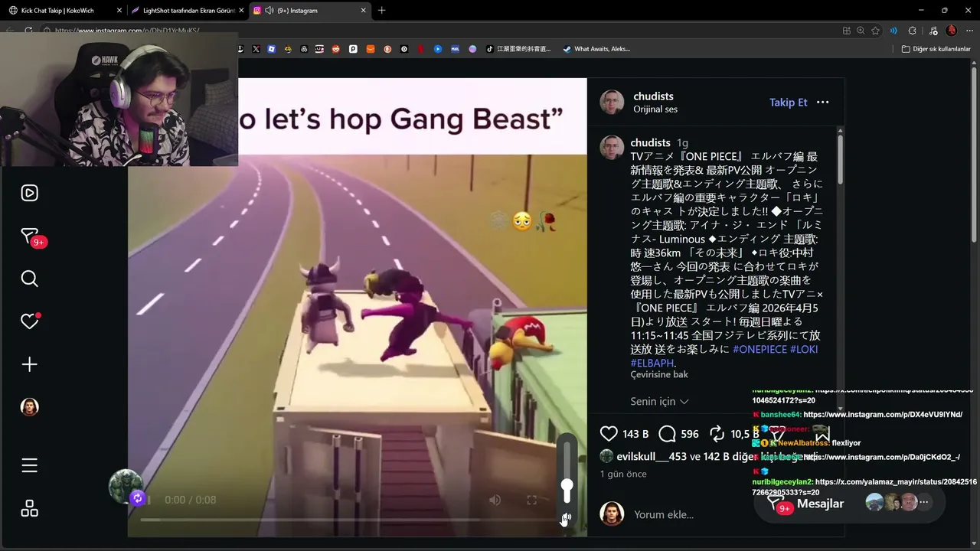Screen dimensions: 980x551
Task: Open the hamburger More menu
Action: point(29,465)
